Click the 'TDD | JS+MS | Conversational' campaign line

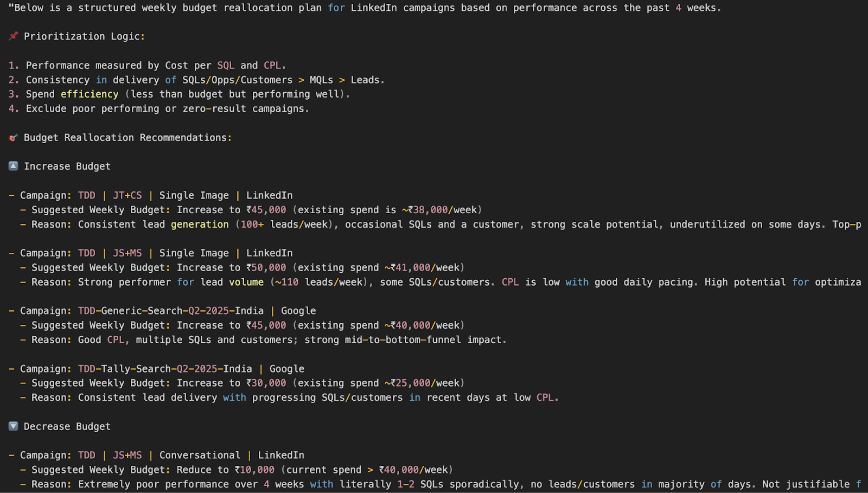point(156,456)
